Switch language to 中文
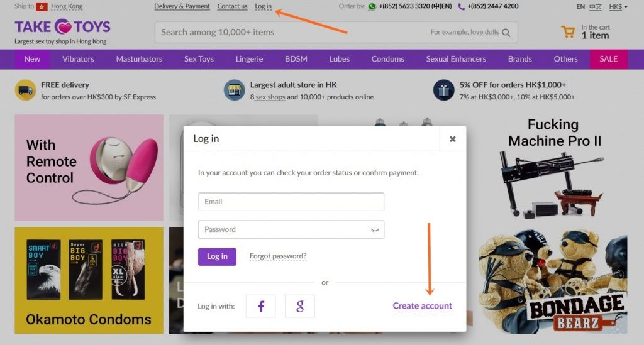Viewport: 644px width, 345px height. click(x=595, y=6)
